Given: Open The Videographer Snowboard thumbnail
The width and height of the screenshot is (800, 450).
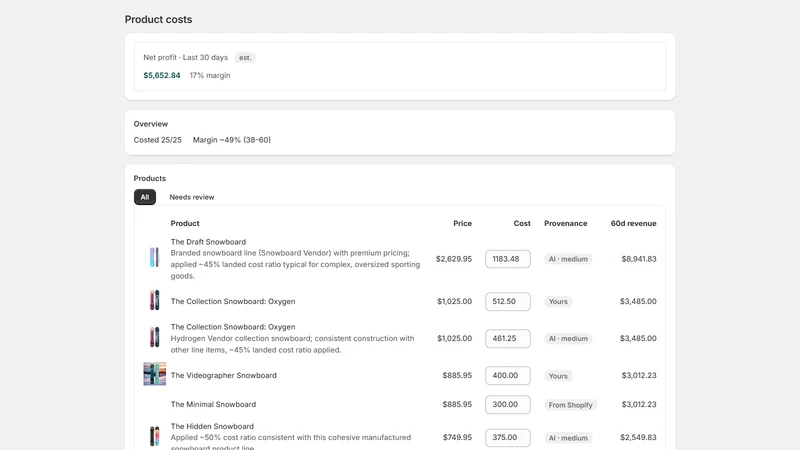Looking at the screenshot, I should pos(155,374).
